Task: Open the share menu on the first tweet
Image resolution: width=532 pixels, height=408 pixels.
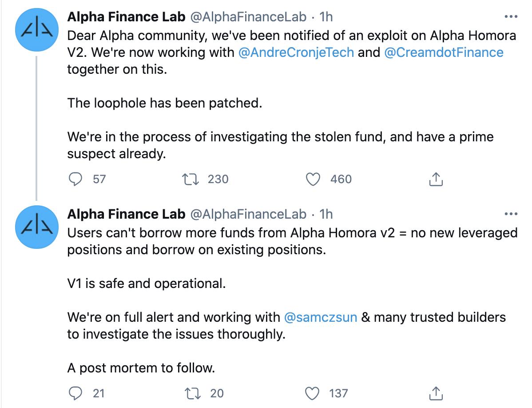Action: tap(436, 179)
